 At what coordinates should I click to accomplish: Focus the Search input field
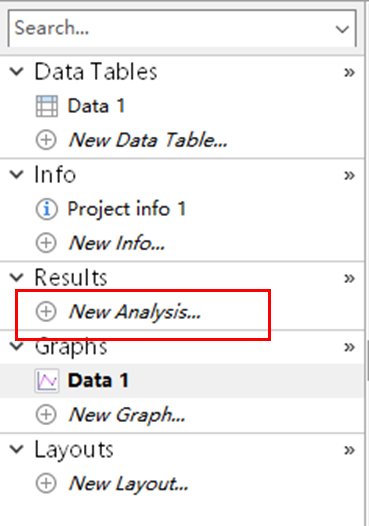pyautogui.click(x=171, y=28)
